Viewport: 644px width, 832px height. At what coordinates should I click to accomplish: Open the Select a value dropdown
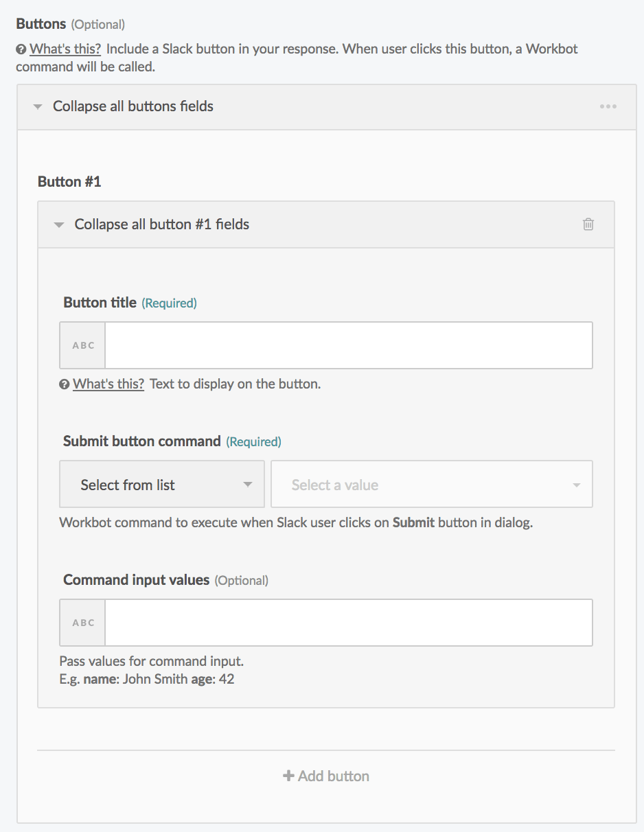pyautogui.click(x=431, y=484)
